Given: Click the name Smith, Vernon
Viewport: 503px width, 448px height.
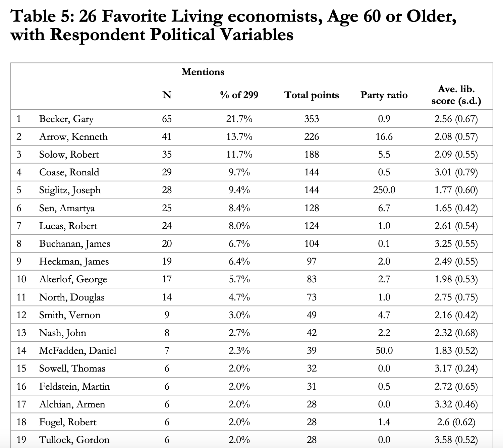Looking at the screenshot, I should 70,315.
